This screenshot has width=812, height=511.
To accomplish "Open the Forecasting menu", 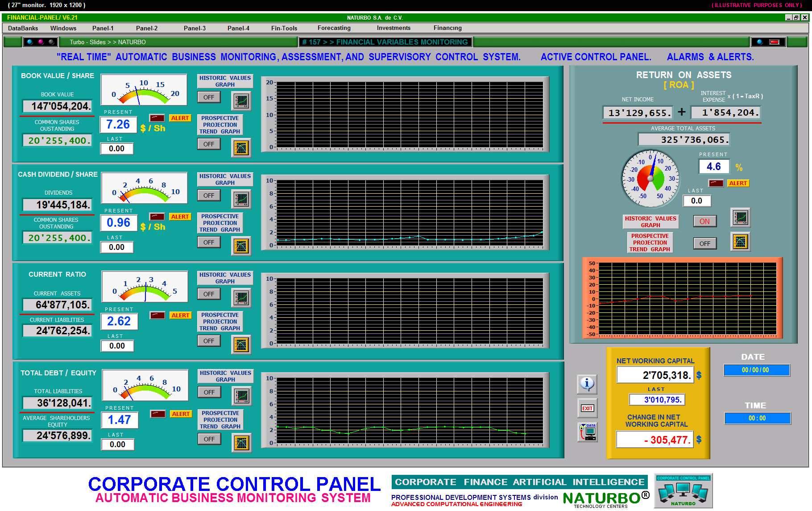I will [334, 28].
